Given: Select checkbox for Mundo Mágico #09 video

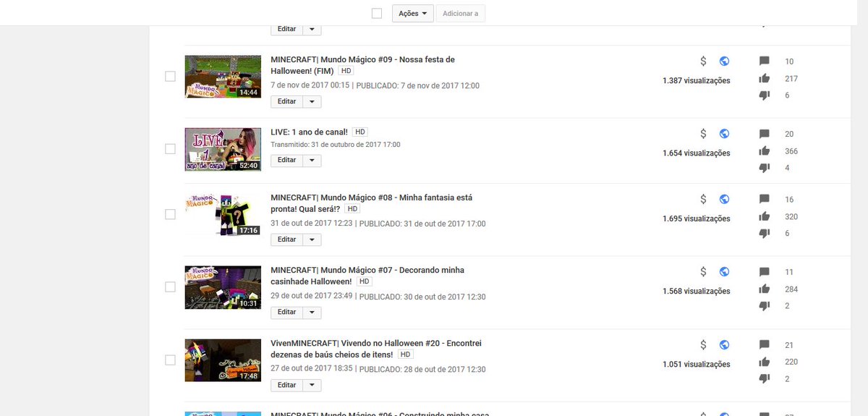Looking at the screenshot, I should (170, 76).
